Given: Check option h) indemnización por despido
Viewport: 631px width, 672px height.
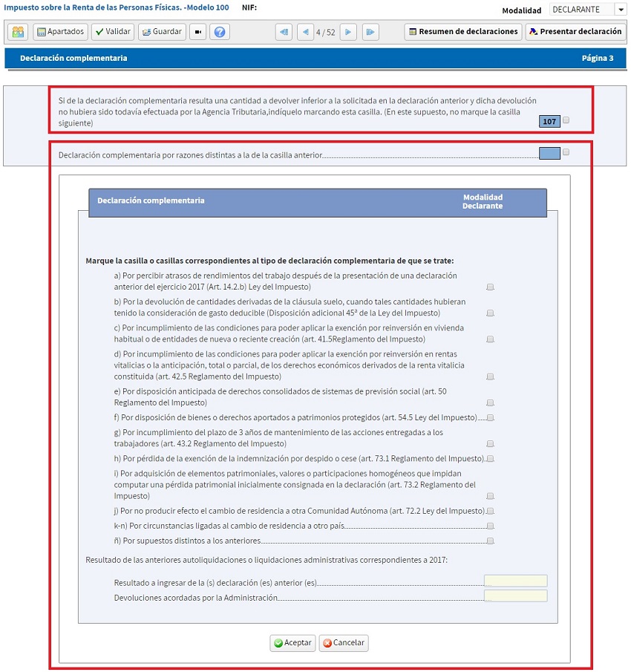Looking at the screenshot, I should point(491,459).
